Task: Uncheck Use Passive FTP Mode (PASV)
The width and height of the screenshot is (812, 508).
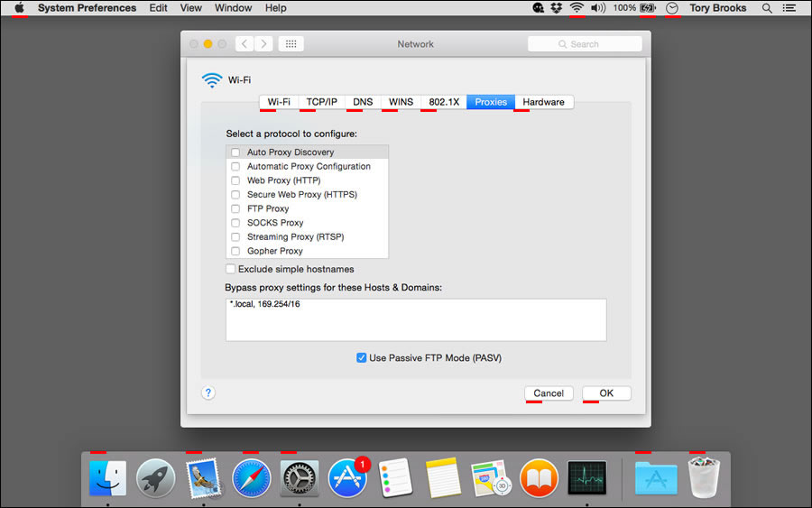Action: tap(362, 358)
